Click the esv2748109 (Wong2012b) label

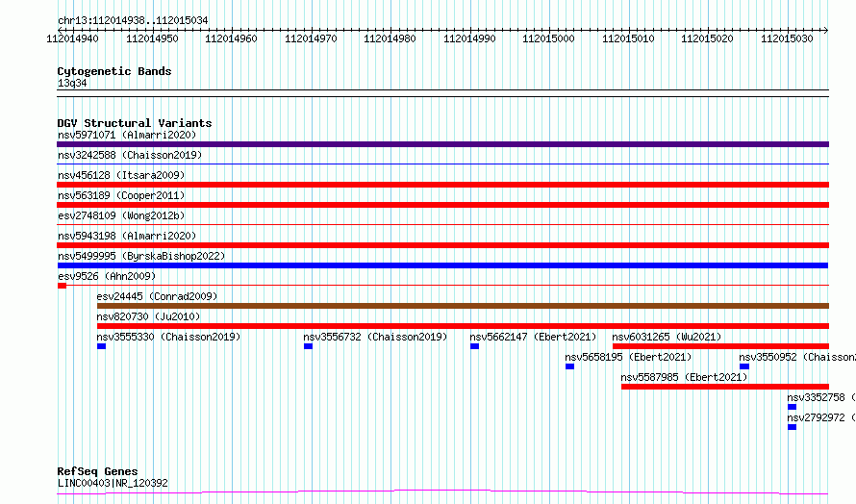point(121,215)
